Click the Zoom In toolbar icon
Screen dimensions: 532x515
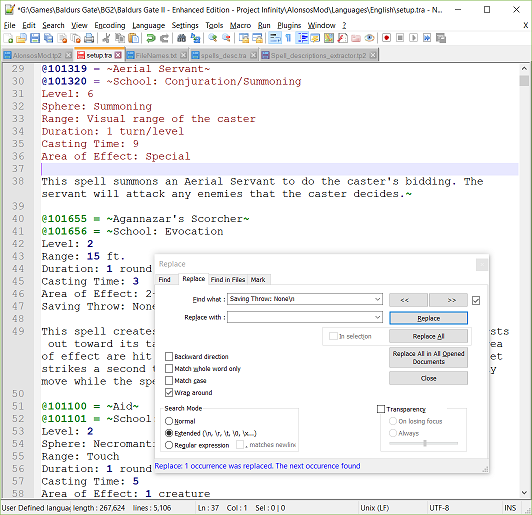click(213, 38)
